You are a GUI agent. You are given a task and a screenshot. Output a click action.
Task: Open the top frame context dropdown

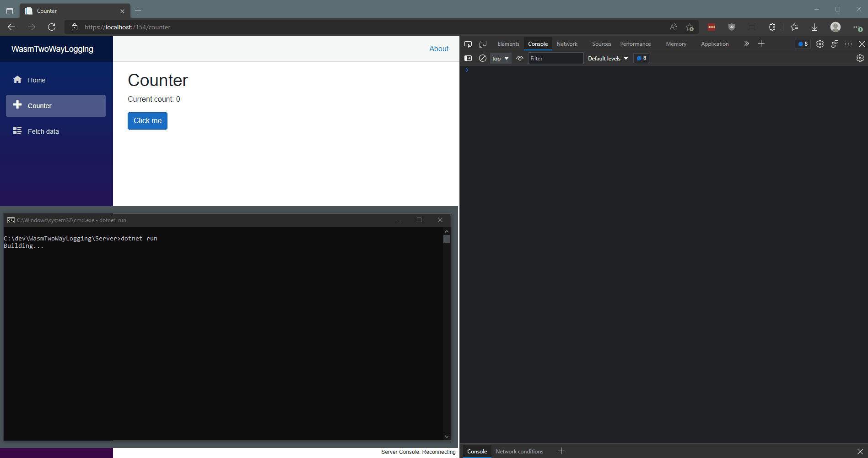click(500, 58)
